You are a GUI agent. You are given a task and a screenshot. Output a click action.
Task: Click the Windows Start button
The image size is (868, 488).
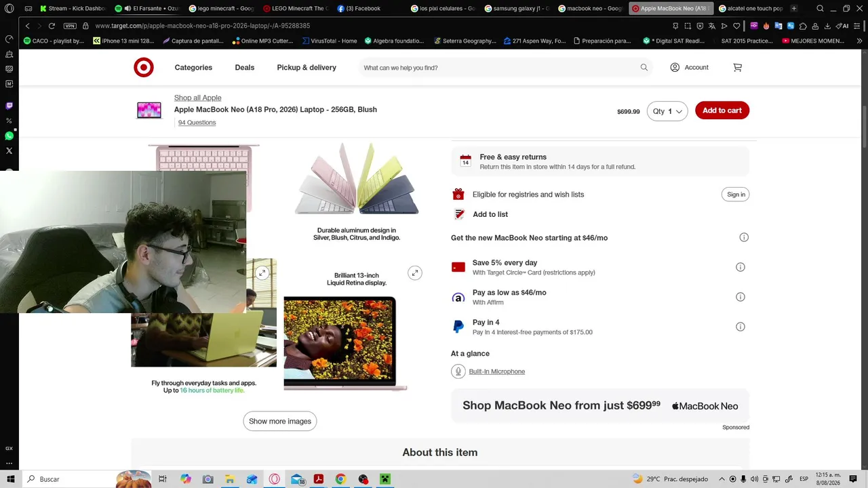[9, 479]
